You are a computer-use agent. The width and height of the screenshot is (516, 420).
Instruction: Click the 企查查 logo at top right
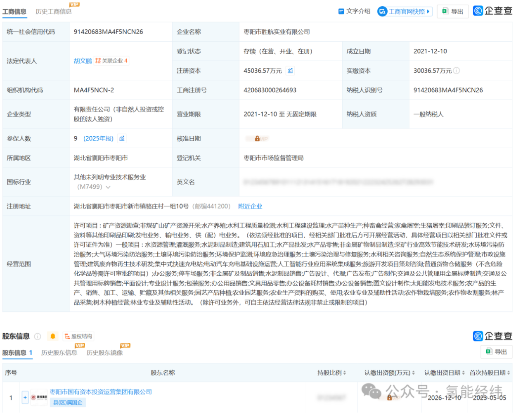click(x=492, y=11)
